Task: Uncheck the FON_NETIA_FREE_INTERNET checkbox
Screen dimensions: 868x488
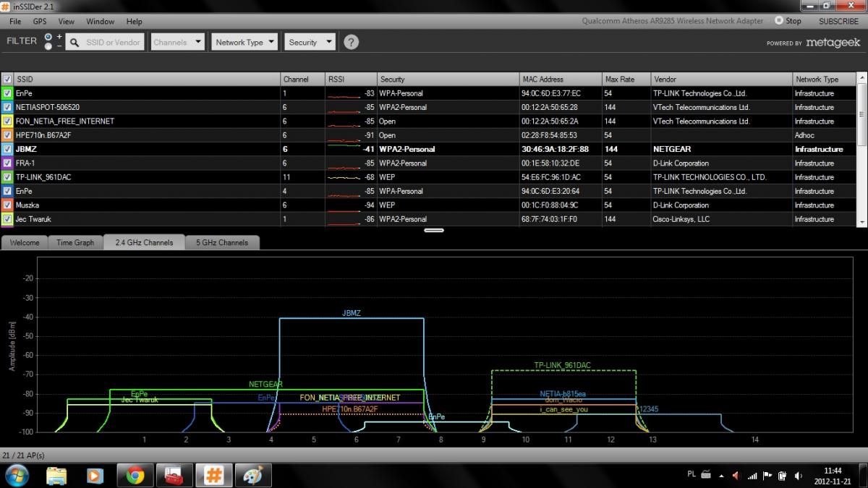Action: tap(7, 121)
